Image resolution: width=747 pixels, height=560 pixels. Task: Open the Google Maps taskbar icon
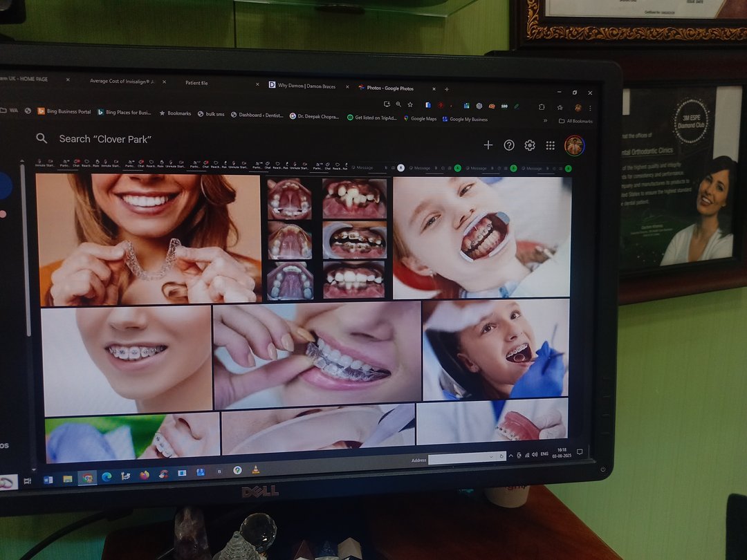(237, 471)
